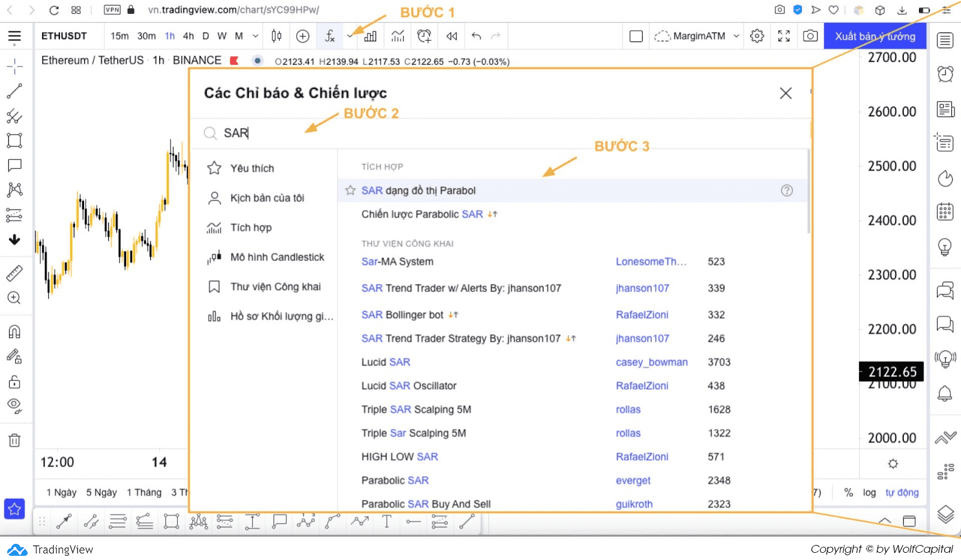The width and height of the screenshot is (961, 560).
Task: Close the indicators dialog
Action: [786, 93]
